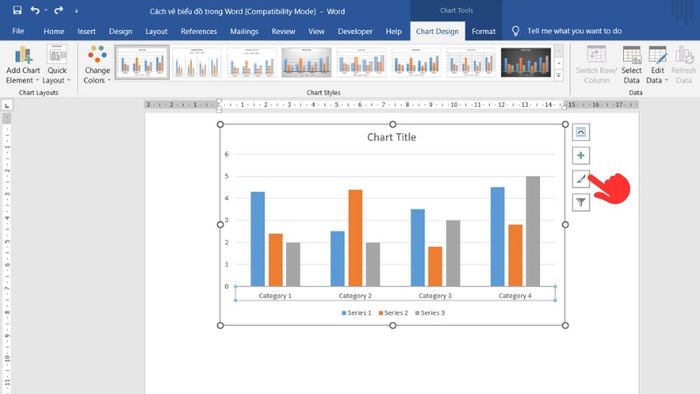Click the chart's right-middle sizing handle
The image size is (700, 394).
point(565,225)
